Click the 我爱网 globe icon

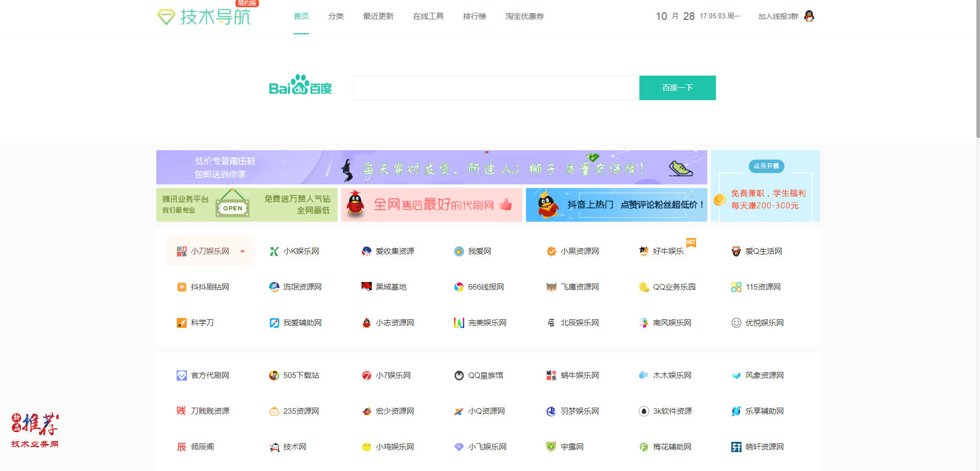(x=459, y=251)
